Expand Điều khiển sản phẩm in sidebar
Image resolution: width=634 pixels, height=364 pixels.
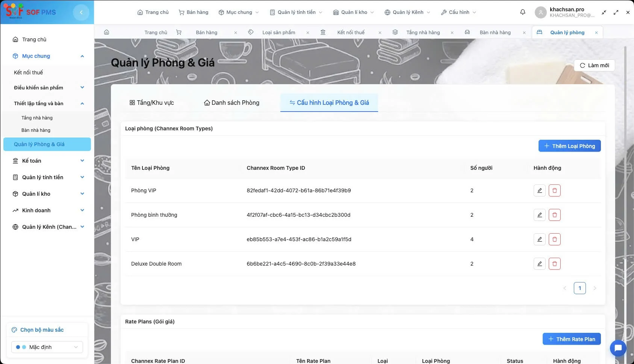[47, 88]
